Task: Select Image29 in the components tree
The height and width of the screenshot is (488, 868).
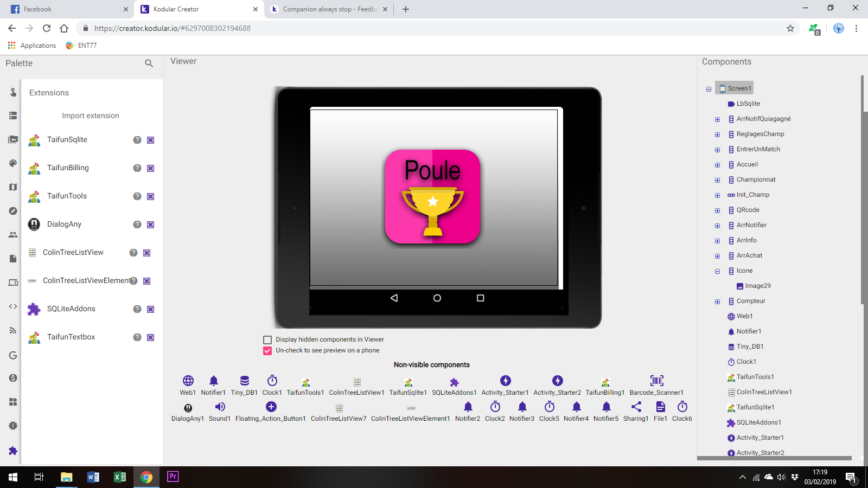Action: coord(757,286)
